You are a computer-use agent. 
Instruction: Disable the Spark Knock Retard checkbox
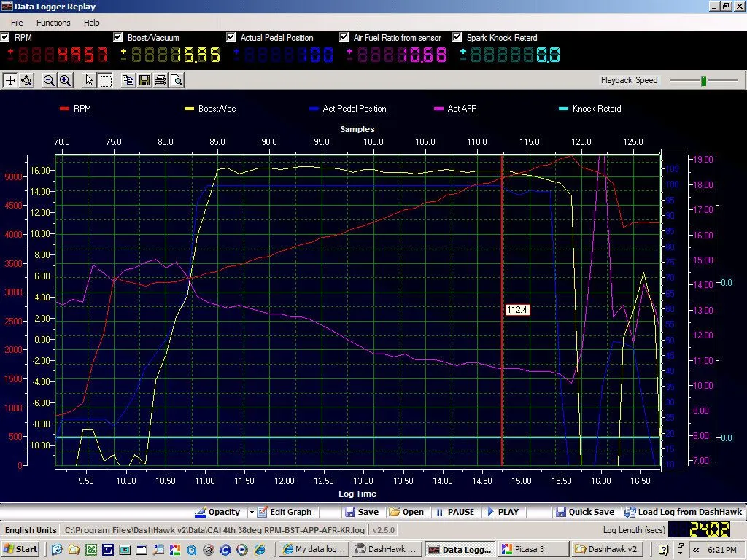tap(458, 37)
